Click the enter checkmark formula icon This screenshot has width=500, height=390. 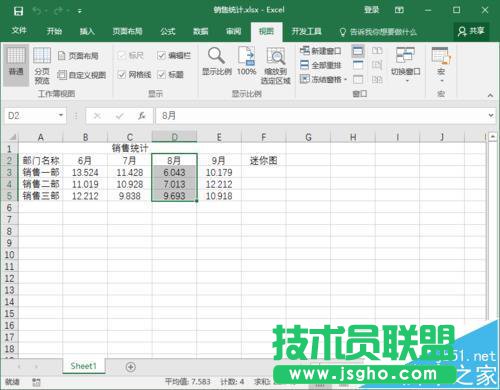pyautogui.click(x=119, y=116)
